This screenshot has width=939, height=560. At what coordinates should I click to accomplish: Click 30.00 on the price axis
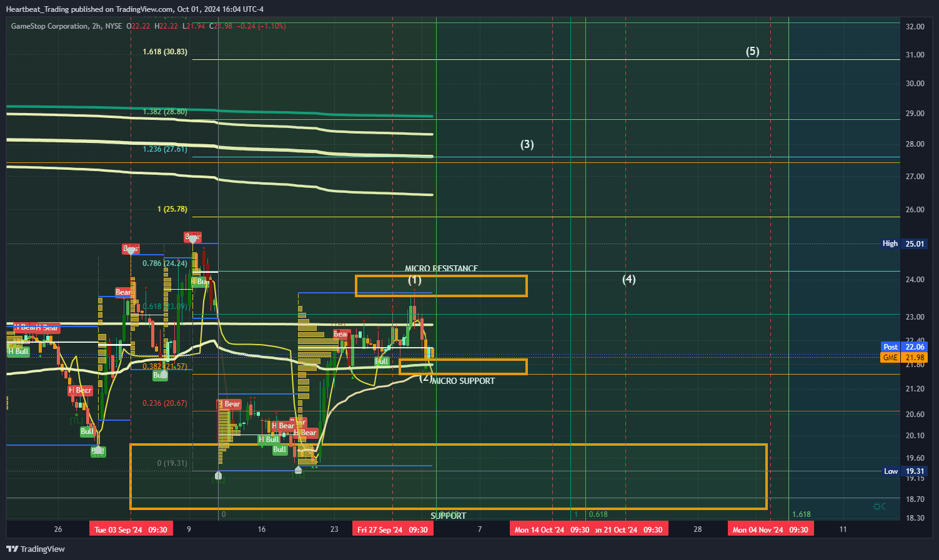[x=915, y=84]
